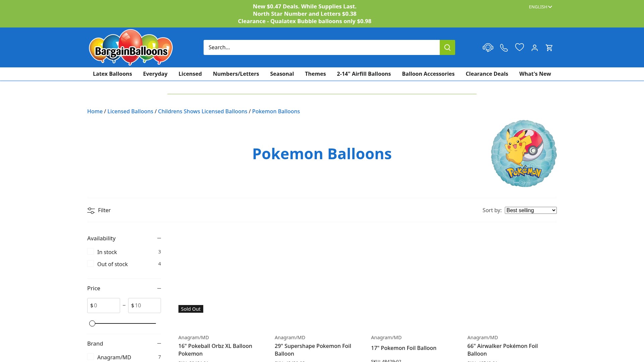Toggle the Filter sliders icon
Image resolution: width=644 pixels, height=362 pixels.
[91, 210]
